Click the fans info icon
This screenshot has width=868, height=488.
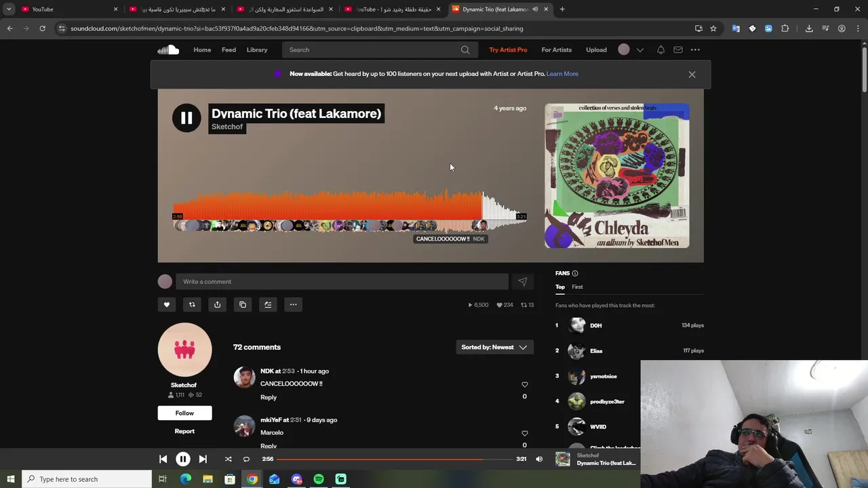click(575, 273)
